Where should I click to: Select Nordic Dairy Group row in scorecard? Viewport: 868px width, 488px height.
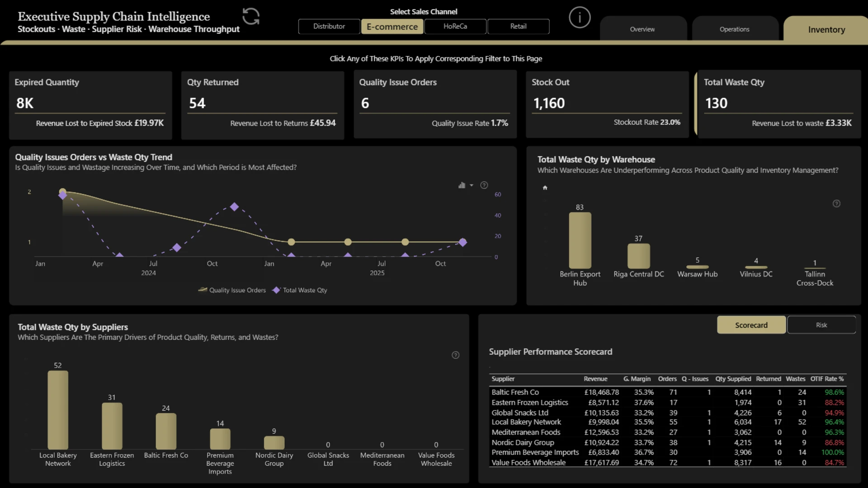click(668, 443)
